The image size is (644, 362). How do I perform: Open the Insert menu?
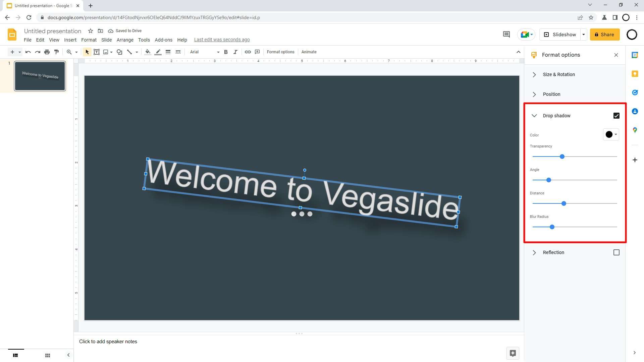(x=70, y=40)
